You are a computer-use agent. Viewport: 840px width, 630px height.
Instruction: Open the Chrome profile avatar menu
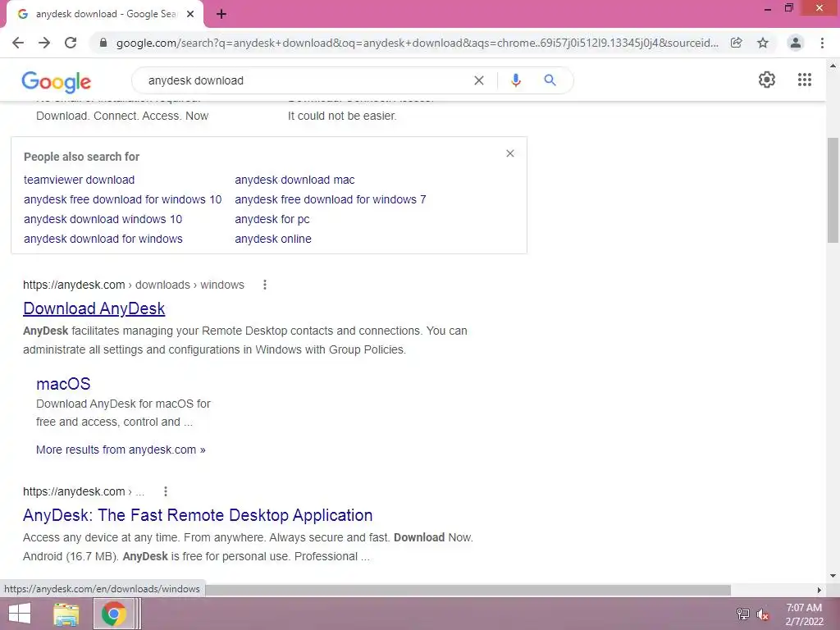coord(796,43)
